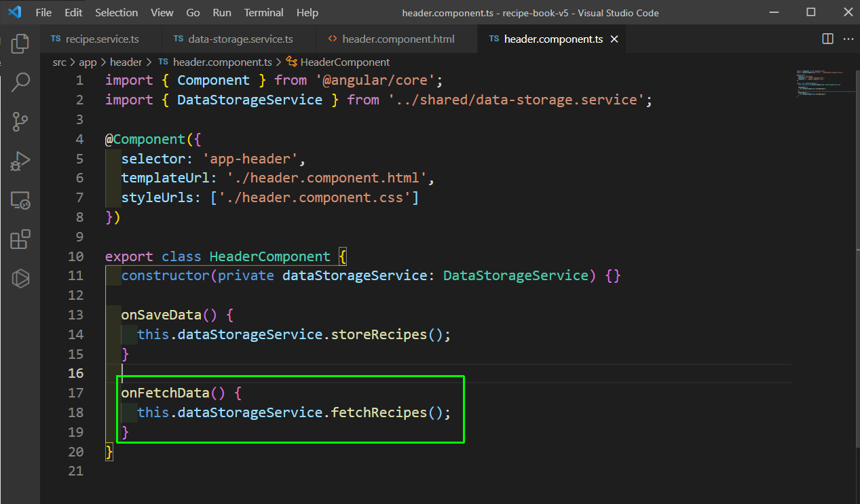Open the Terminal menu

point(264,13)
